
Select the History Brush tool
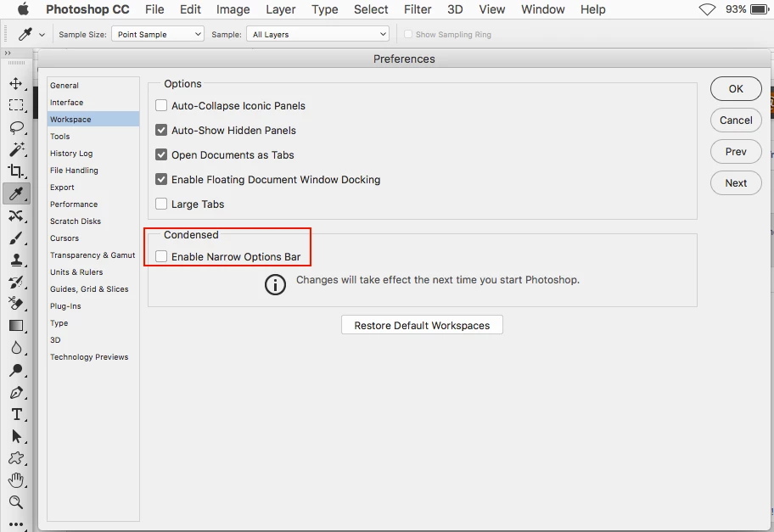(16, 282)
